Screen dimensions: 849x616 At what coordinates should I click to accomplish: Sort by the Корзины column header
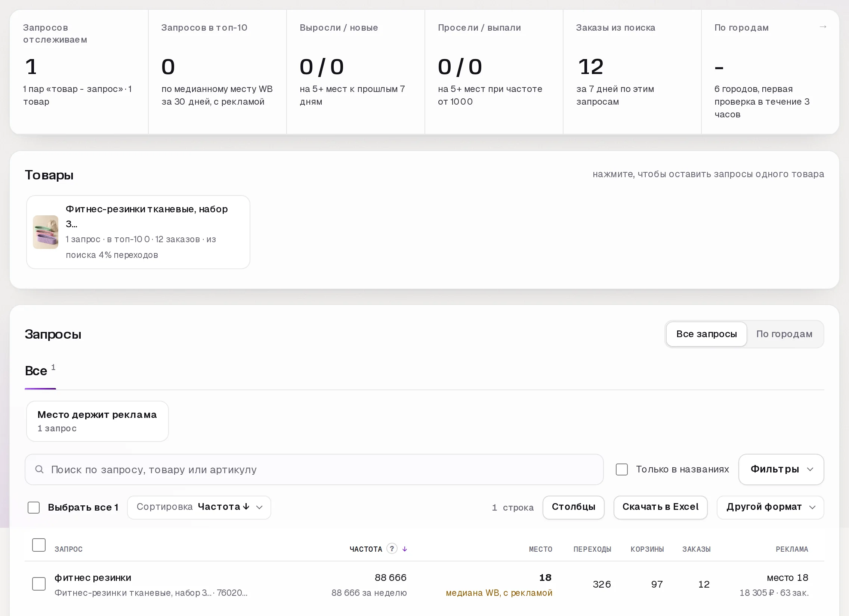[x=647, y=549]
